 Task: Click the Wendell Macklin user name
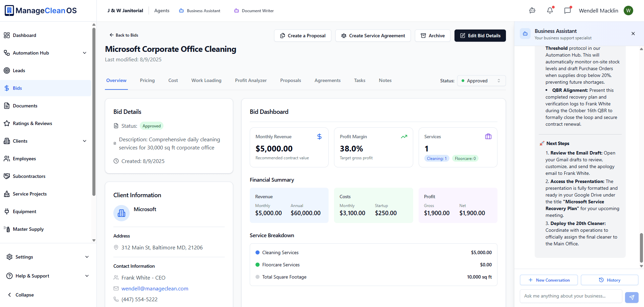(598, 11)
